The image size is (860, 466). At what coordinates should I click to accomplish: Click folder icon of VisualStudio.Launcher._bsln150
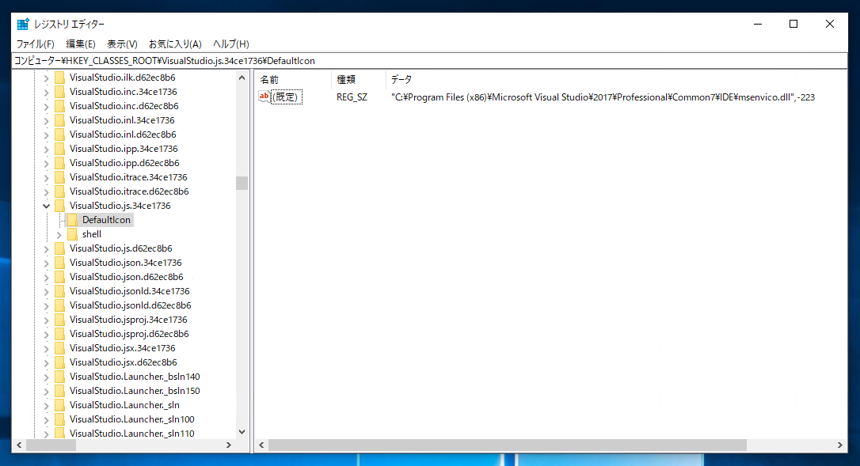point(60,391)
